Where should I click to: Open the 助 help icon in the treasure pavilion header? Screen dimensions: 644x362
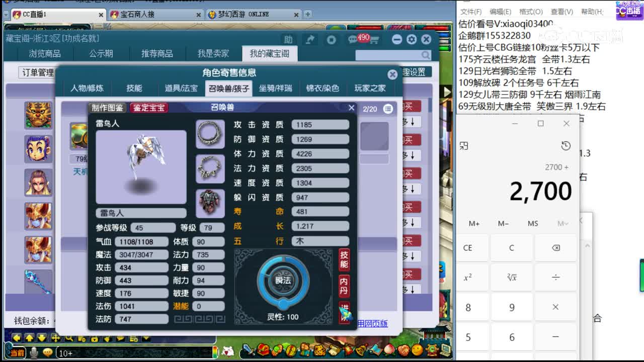[288, 39]
